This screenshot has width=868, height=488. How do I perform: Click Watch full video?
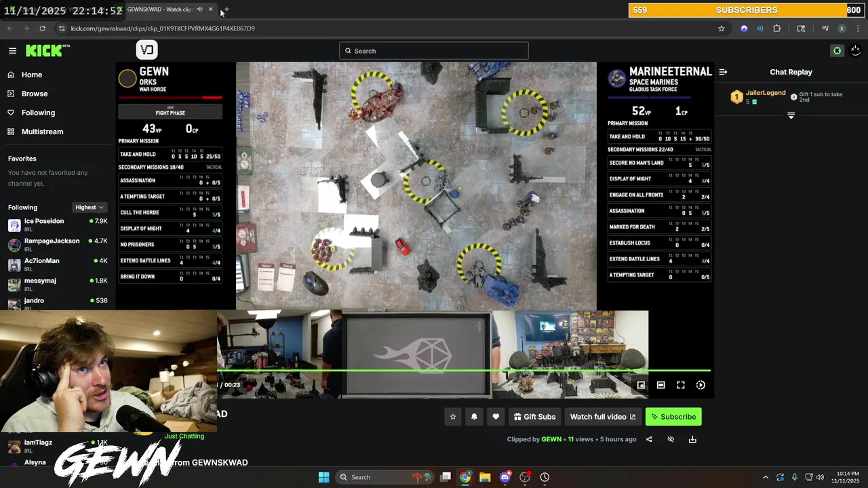click(603, 417)
